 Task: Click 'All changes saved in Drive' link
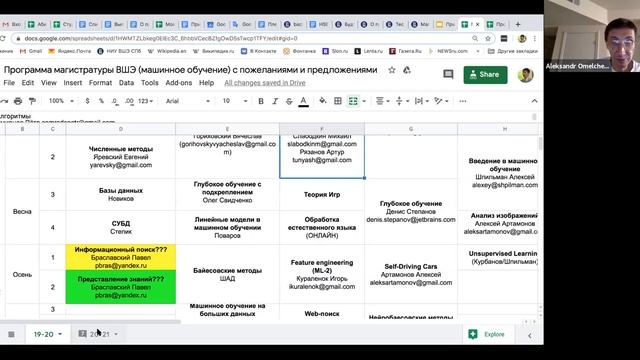tap(265, 83)
